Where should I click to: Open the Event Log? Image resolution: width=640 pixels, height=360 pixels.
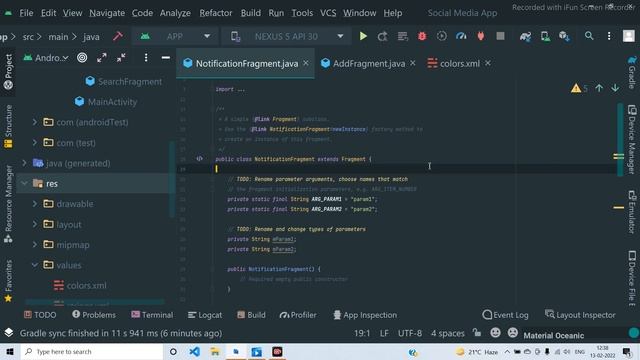(505, 315)
